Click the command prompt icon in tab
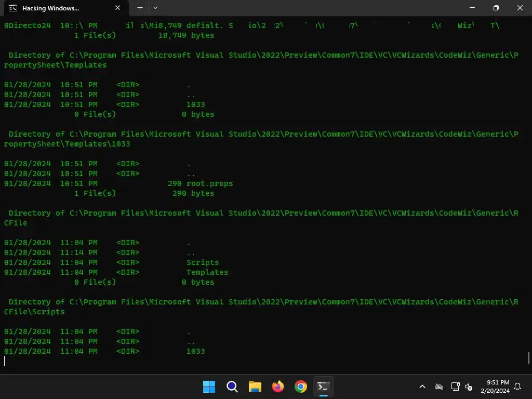Viewport: 532px width, 399px height. pyautogui.click(x=13, y=8)
